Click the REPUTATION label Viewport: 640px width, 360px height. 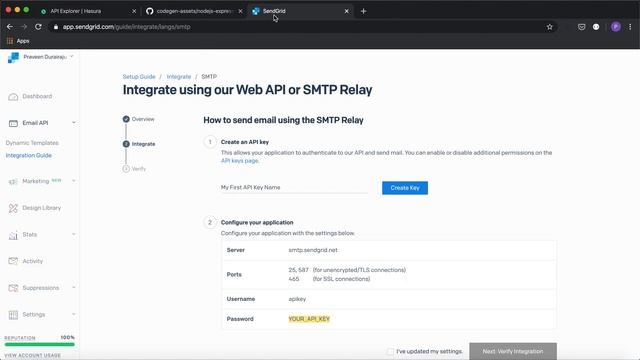[x=20, y=338]
